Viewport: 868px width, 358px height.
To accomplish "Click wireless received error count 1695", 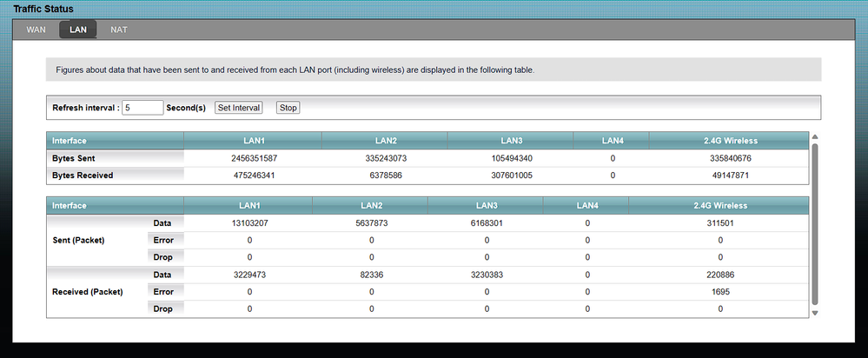I will pos(721,291).
